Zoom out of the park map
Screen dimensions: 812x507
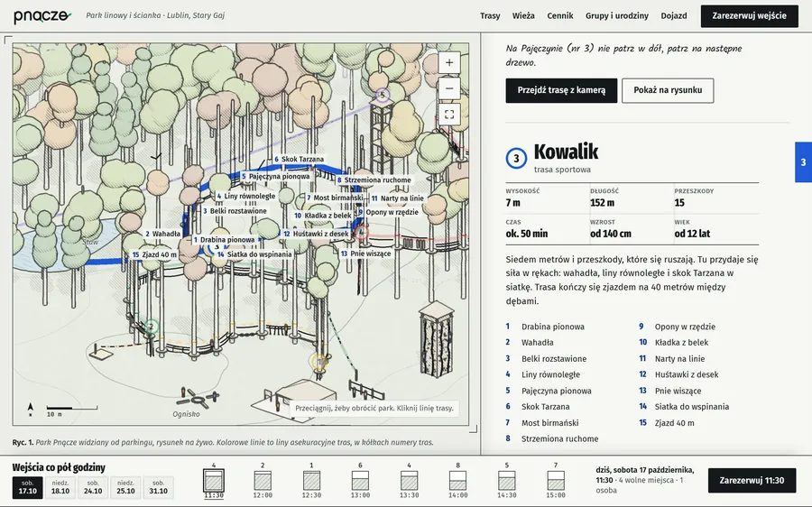(449, 88)
